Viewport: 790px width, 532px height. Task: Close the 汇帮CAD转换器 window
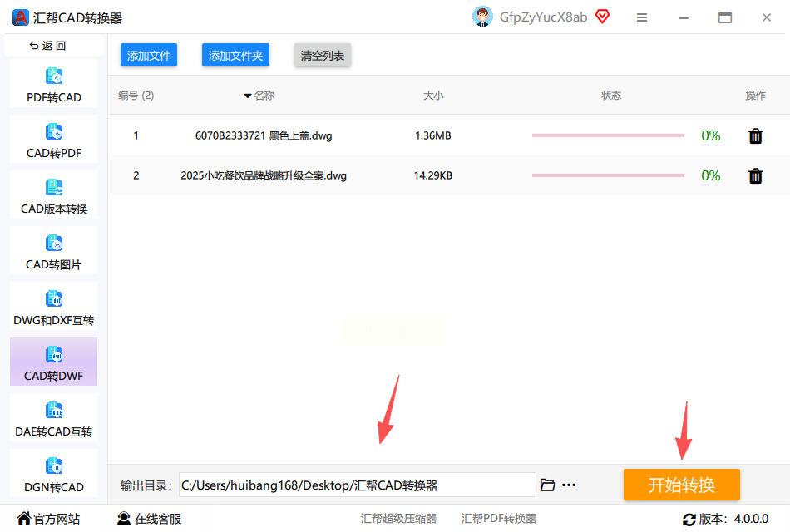click(767, 17)
